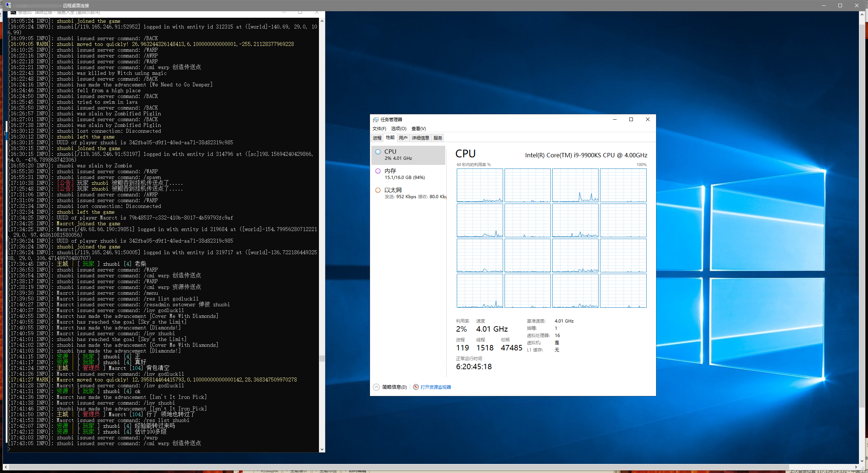Screen dimensions: 868x473
Task: Open the 查看(V) menu
Action: [x=418, y=129]
